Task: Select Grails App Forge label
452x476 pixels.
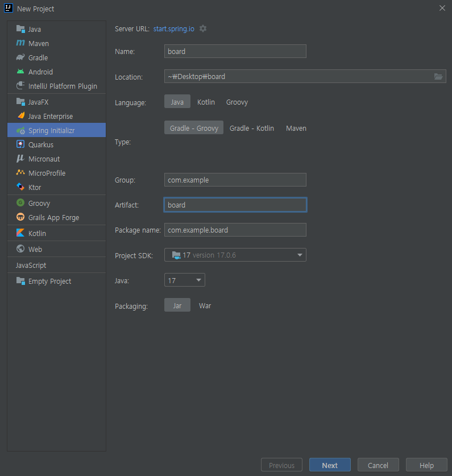Action: point(54,218)
